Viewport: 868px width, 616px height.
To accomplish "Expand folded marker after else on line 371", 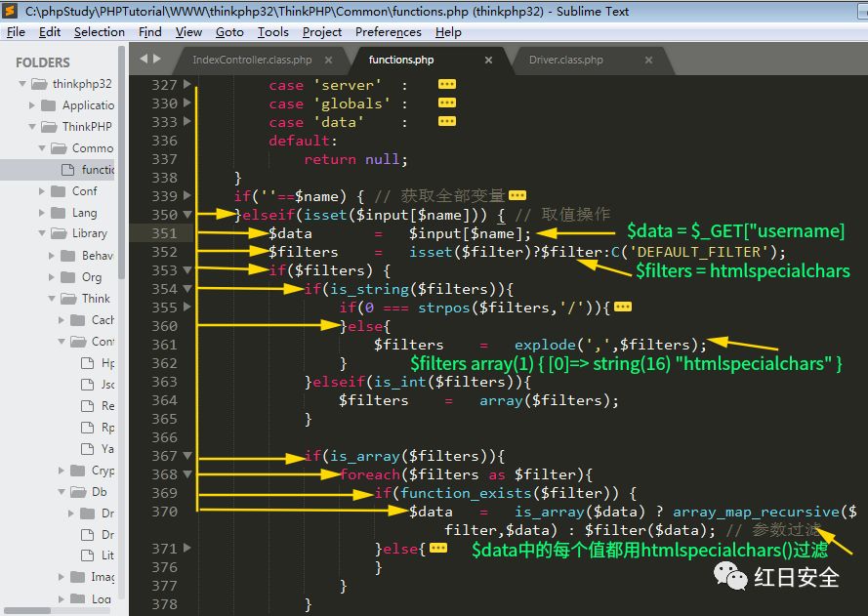I will [438, 548].
